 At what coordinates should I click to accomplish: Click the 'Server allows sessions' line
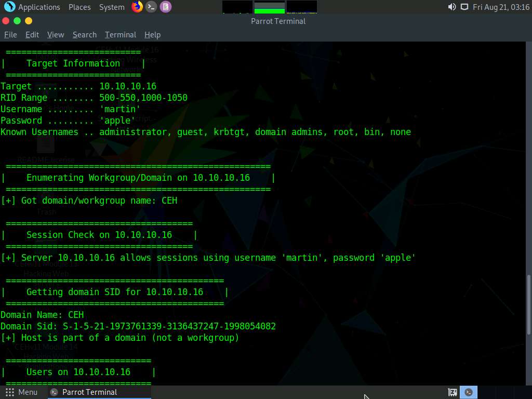pos(208,258)
